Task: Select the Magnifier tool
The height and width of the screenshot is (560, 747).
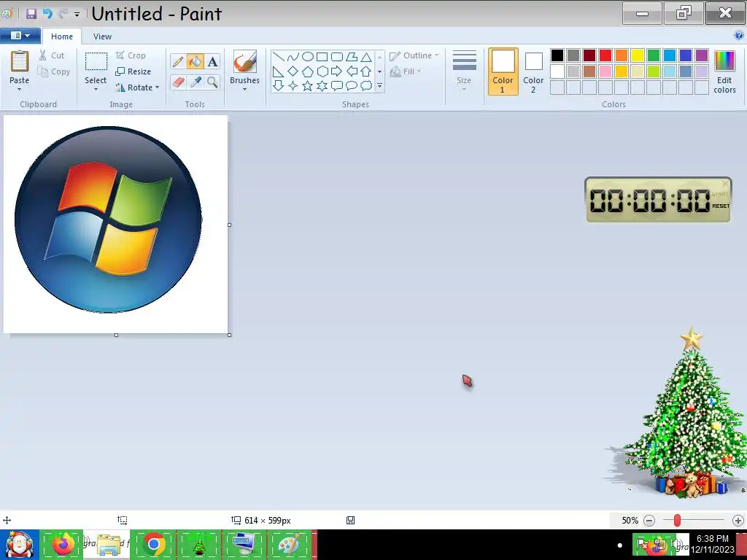Action: click(x=212, y=82)
